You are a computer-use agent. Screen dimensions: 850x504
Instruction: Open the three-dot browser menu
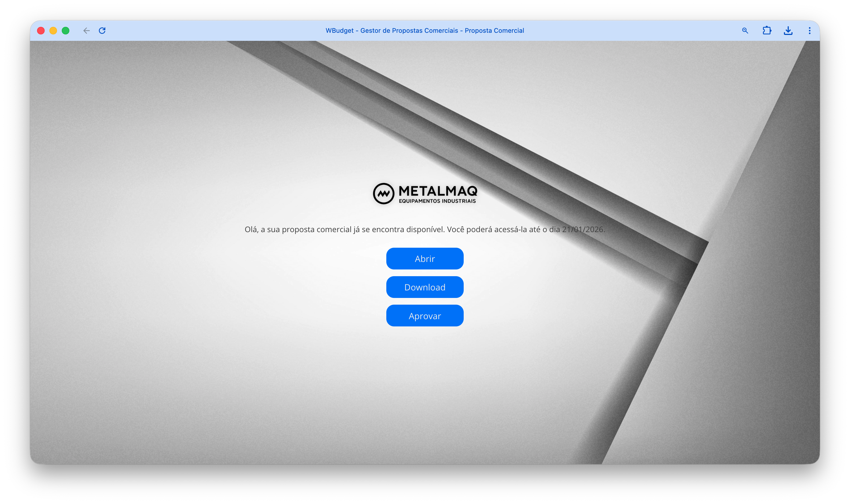click(809, 31)
